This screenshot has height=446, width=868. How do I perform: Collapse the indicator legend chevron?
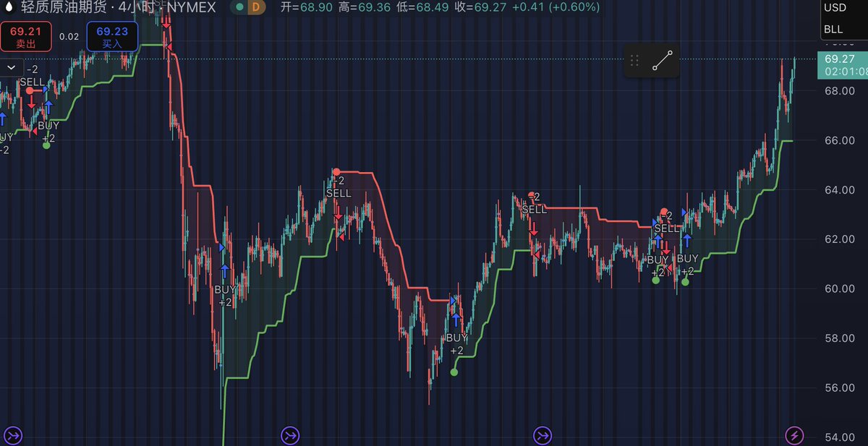[x=12, y=67]
